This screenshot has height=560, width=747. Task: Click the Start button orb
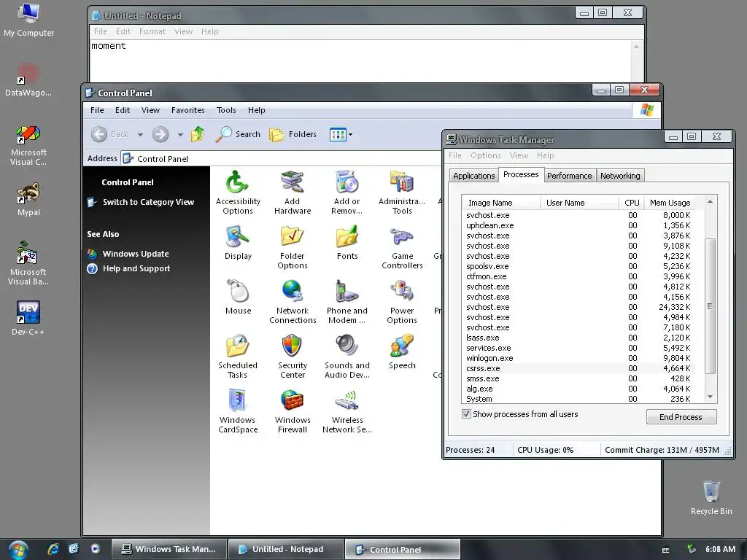tap(18, 550)
